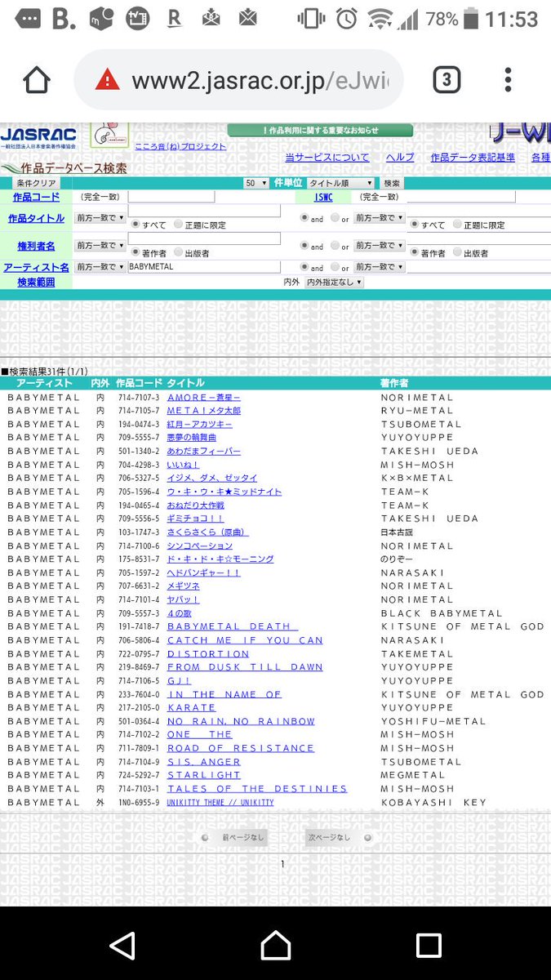Open the 作品データ表記基準 link
The image size is (551, 980).
473,158
